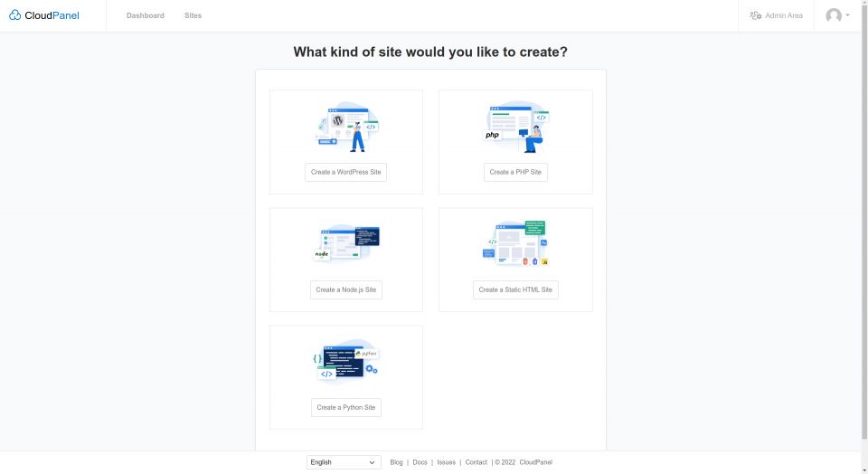Click the Static HTML site illustration
Screen dimensions: 868x474
coord(515,243)
